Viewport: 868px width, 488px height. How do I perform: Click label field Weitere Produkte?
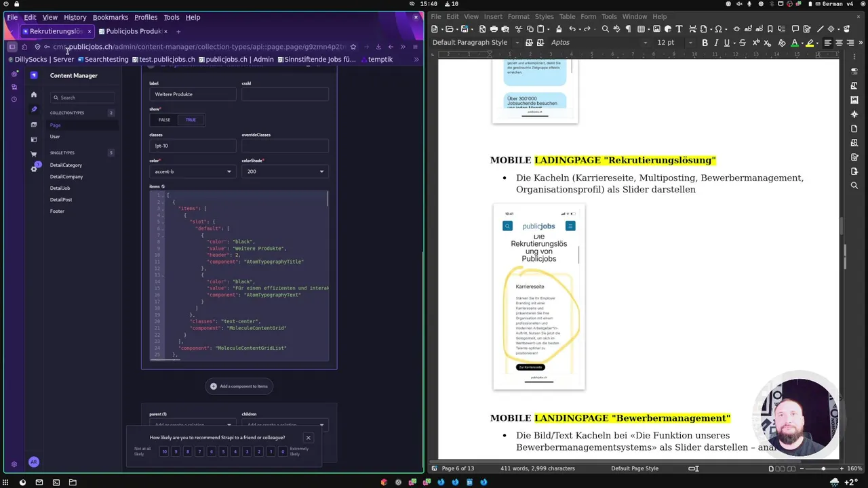coord(193,94)
